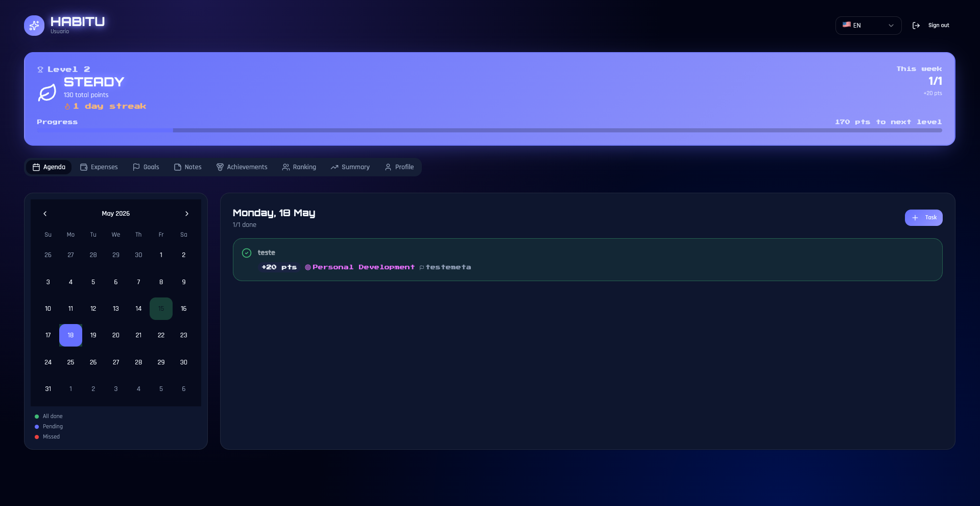Viewport: 980px width, 506px height.
Task: Select May 15 in the calendar
Action: coord(161,309)
